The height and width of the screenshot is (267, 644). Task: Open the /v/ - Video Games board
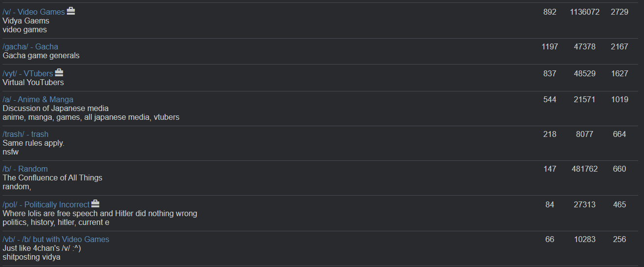34,12
